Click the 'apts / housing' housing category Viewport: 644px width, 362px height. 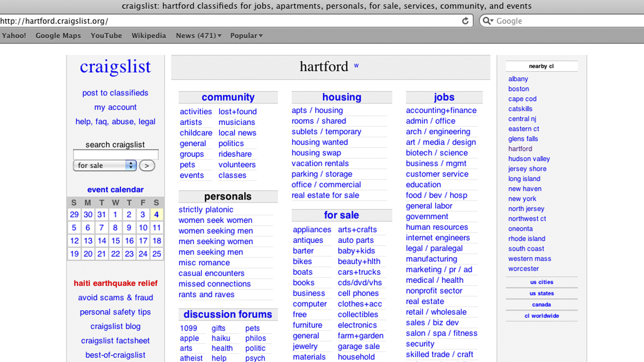pos(317,110)
